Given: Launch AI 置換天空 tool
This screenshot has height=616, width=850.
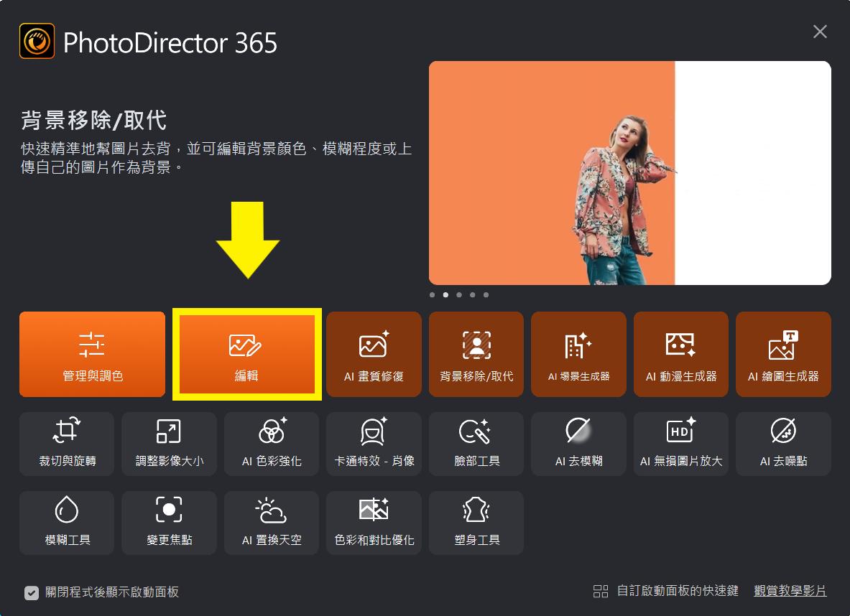Looking at the screenshot, I should click(272, 523).
